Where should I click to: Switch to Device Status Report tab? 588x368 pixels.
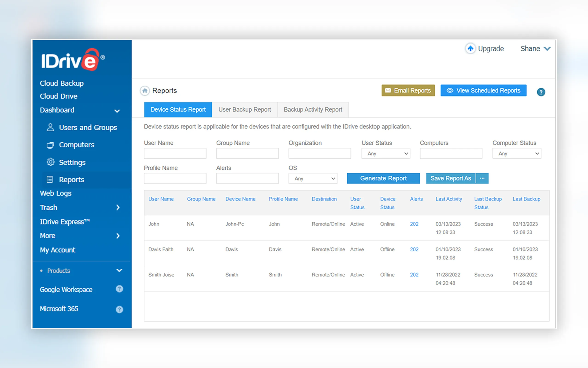point(178,110)
